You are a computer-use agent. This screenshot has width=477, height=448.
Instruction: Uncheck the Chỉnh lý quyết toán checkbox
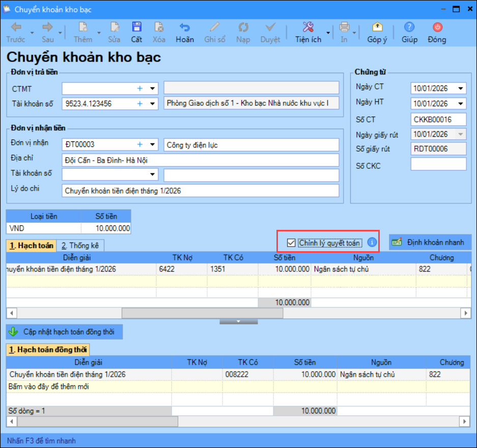pos(291,243)
